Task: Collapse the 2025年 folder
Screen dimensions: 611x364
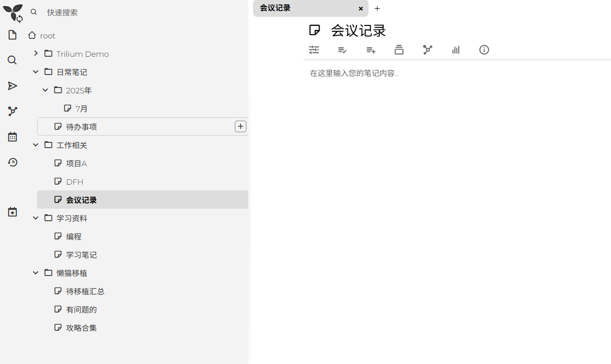Action: point(45,90)
